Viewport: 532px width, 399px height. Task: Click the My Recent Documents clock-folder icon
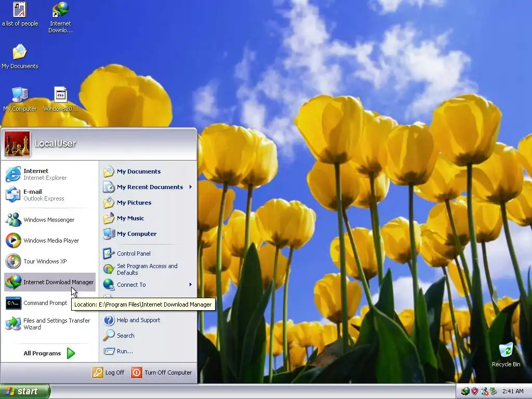coord(109,187)
